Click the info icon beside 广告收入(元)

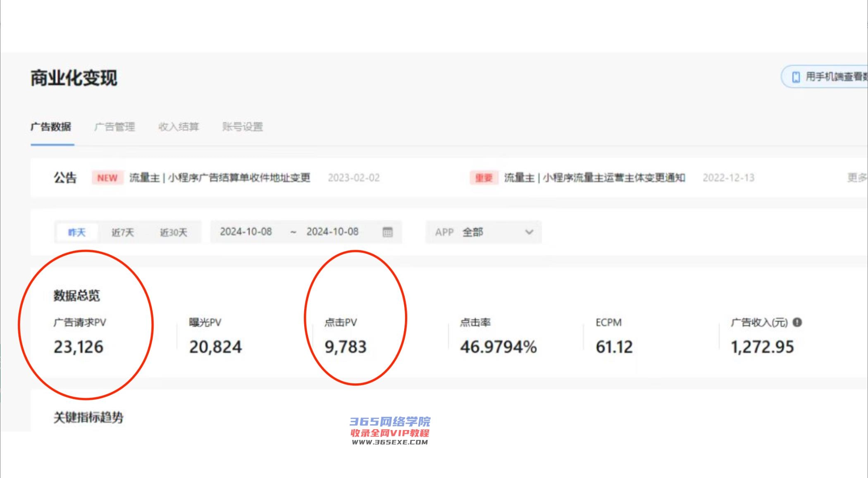coord(797,323)
